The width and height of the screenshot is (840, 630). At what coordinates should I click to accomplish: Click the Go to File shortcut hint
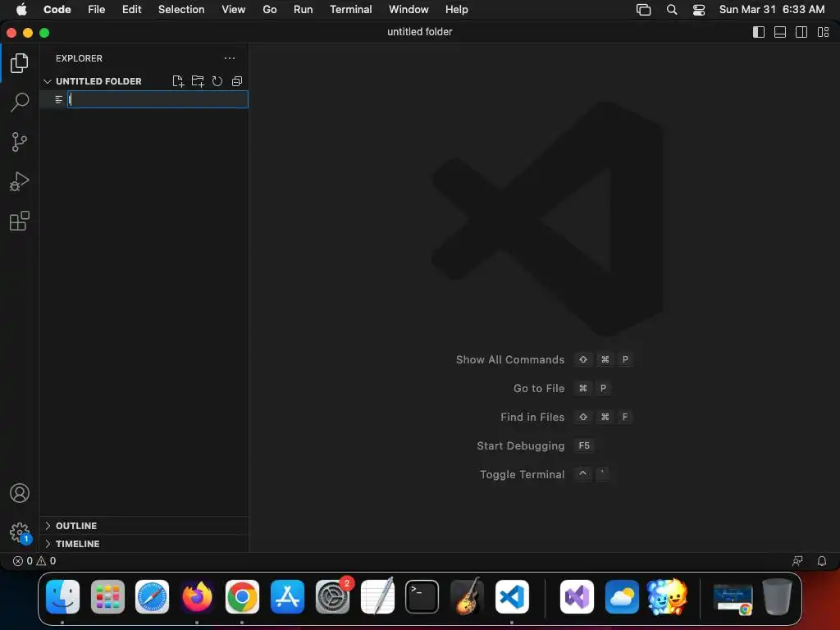click(x=562, y=388)
